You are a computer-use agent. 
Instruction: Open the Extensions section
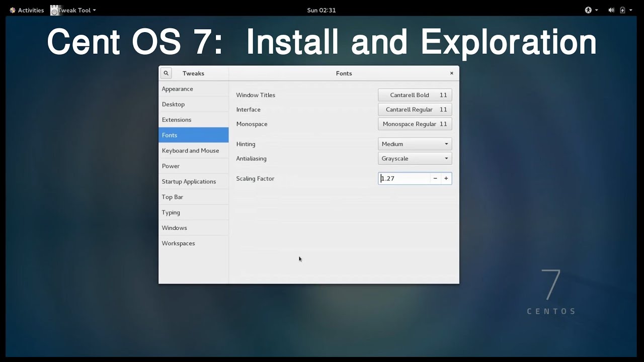click(x=194, y=120)
